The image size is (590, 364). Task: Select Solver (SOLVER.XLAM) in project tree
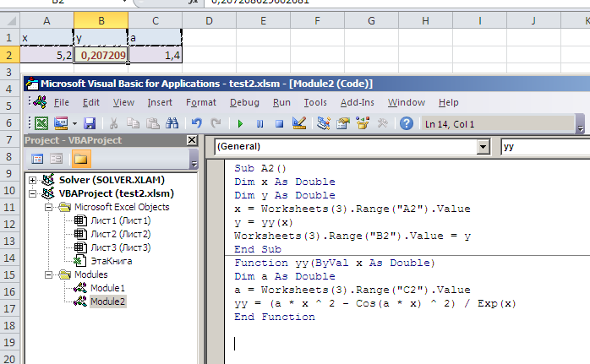pyautogui.click(x=112, y=180)
